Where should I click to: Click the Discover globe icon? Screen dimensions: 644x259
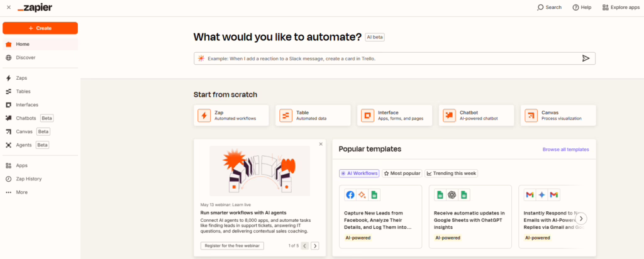[9, 58]
